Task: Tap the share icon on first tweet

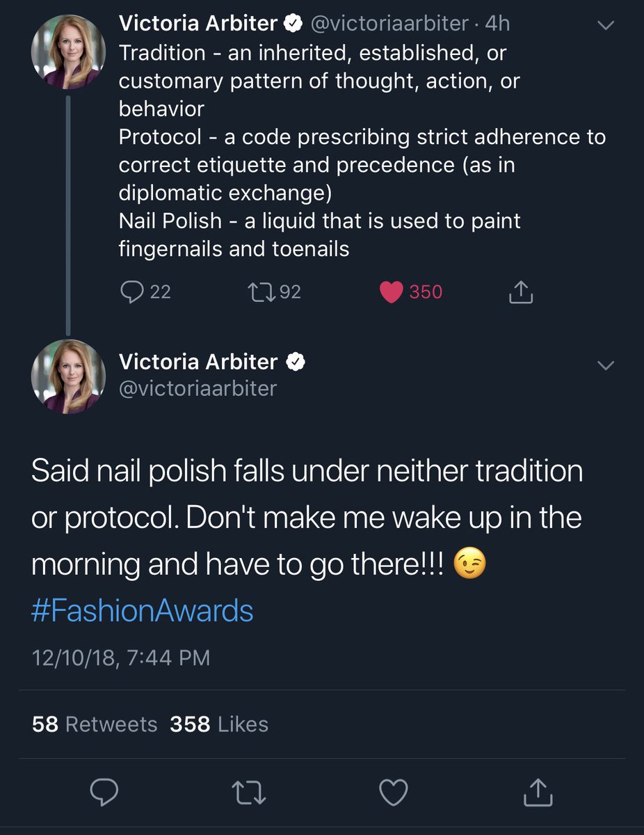Action: 521,293
